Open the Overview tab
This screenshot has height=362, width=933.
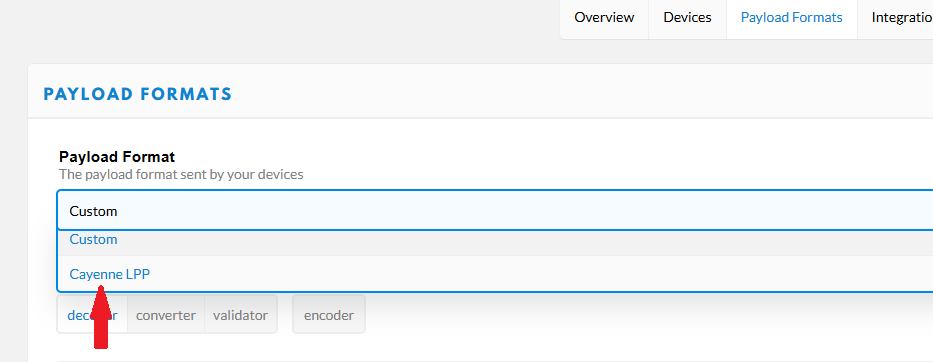coord(604,18)
